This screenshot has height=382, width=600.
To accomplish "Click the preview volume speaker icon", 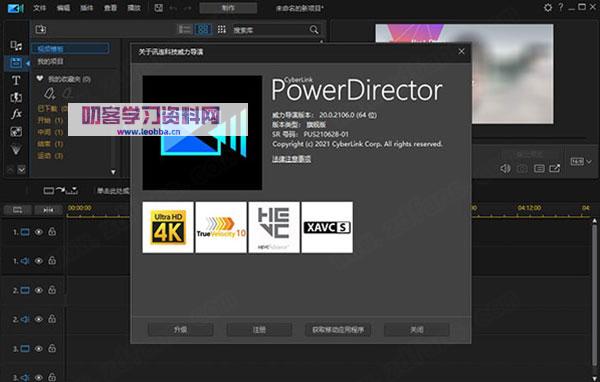I will (505, 168).
